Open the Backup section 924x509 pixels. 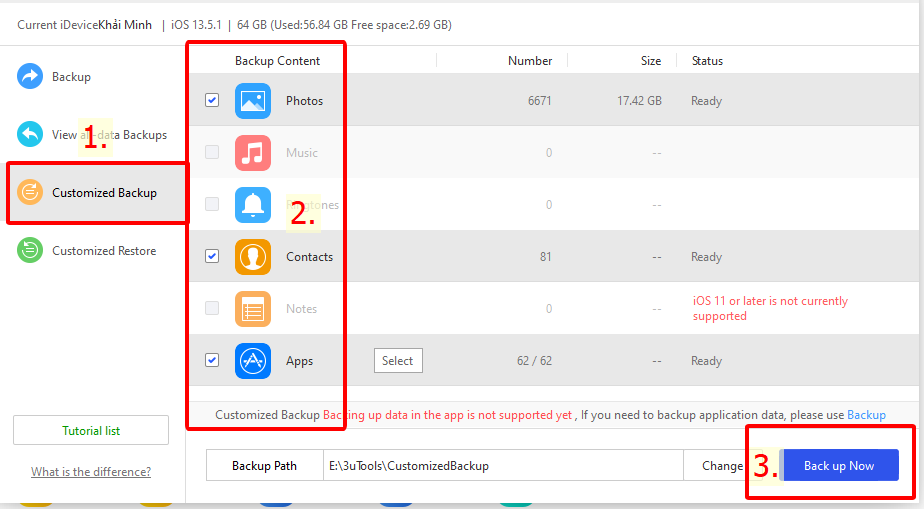[71, 77]
